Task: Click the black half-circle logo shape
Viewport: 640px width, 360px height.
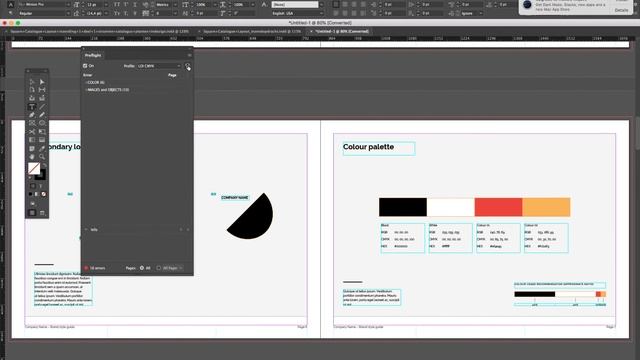Action: pos(250,216)
